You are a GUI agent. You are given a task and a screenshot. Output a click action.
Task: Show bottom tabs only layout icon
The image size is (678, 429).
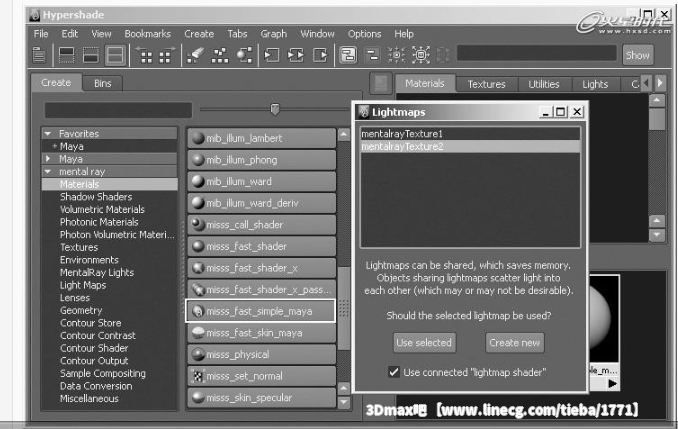click(90, 55)
